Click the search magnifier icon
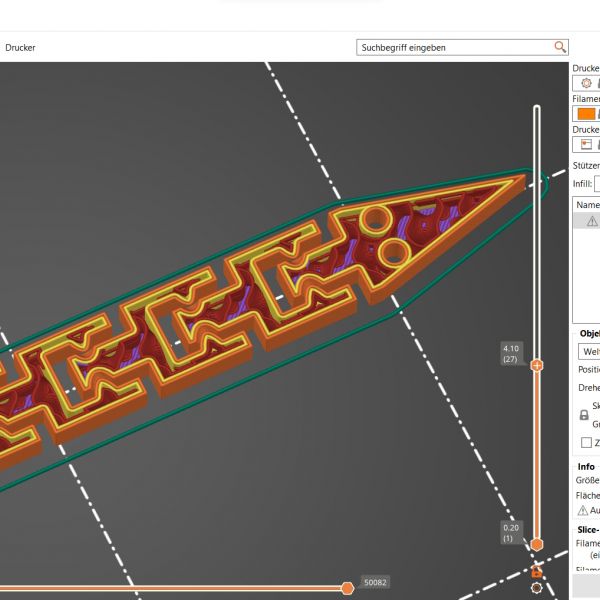600x600 pixels. (x=560, y=47)
